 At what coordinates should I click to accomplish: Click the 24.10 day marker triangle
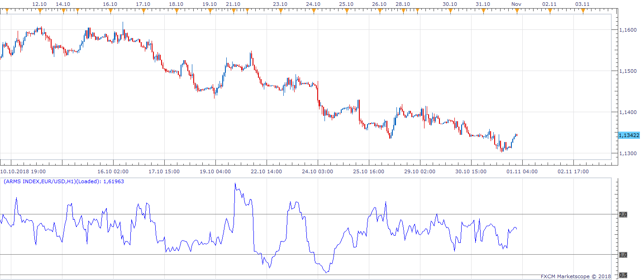[313, 11]
